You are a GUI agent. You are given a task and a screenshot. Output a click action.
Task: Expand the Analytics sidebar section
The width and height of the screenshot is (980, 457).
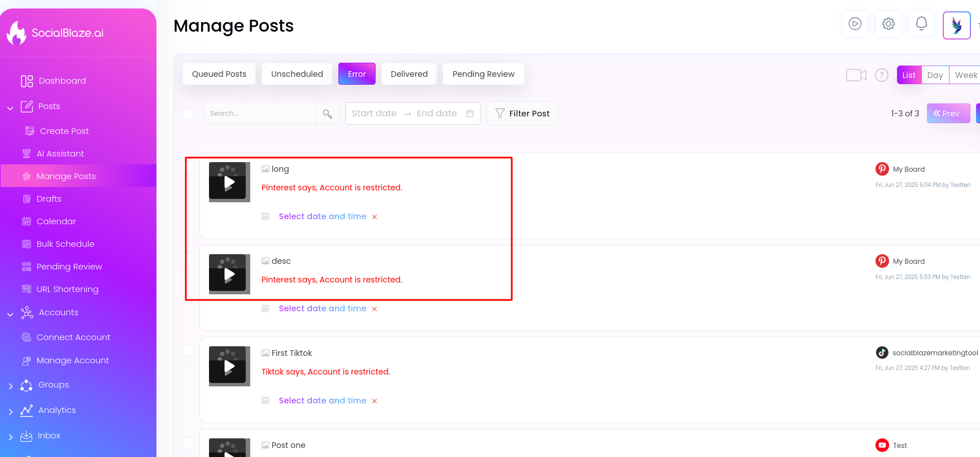pyautogui.click(x=11, y=412)
